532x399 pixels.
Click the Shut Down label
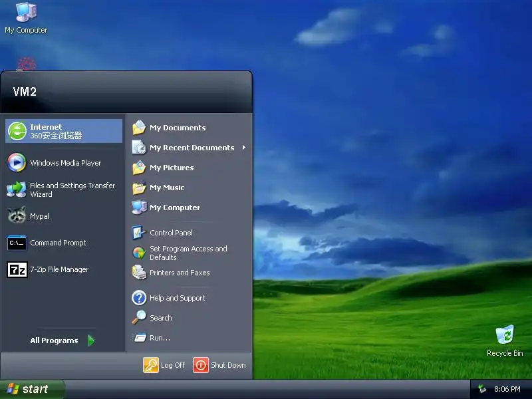(228, 365)
